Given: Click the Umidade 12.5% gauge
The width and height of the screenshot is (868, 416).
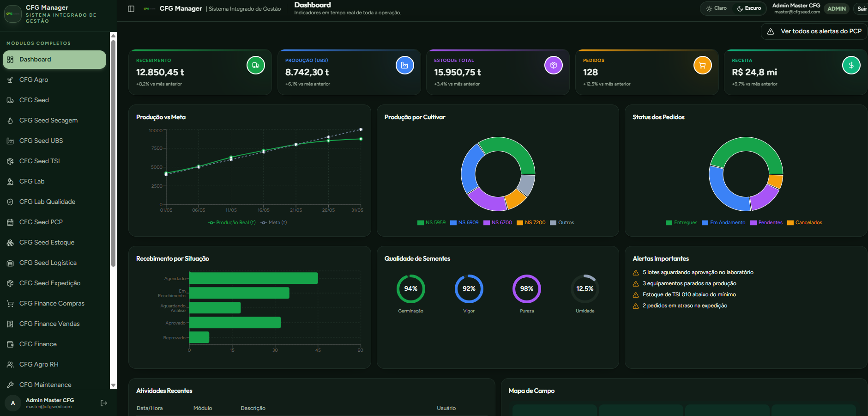Looking at the screenshot, I should tap(585, 289).
